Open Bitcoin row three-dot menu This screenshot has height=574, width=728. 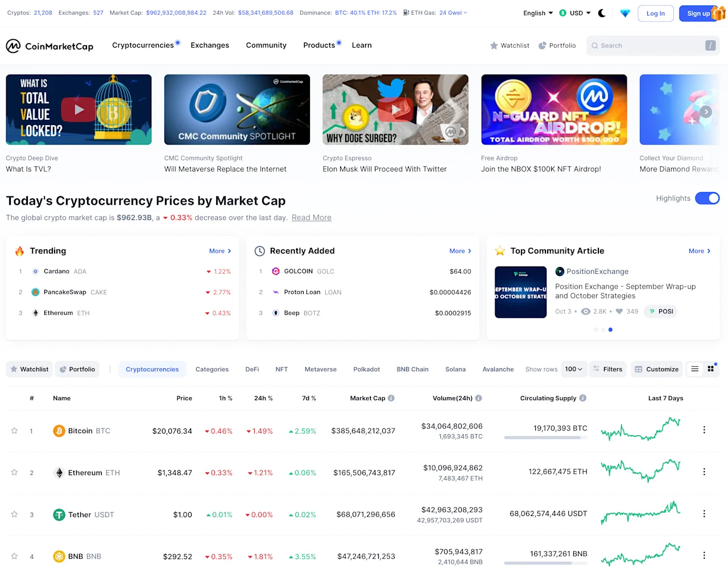click(x=704, y=430)
